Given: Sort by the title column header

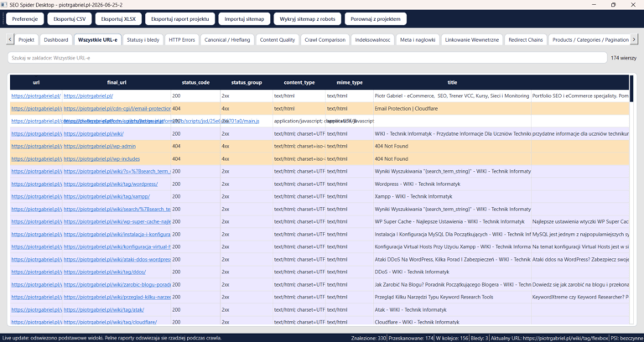Looking at the screenshot, I should coord(452,82).
